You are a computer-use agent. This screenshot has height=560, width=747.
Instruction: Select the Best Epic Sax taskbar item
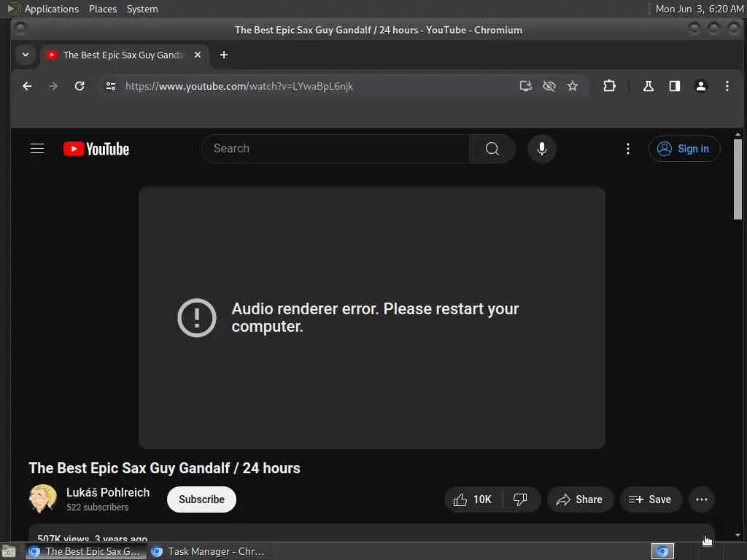pos(86,551)
